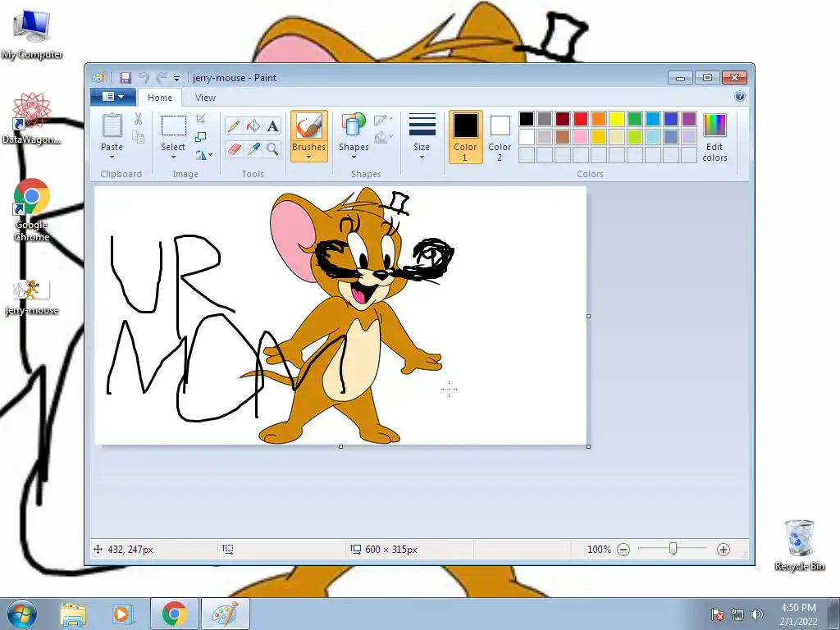
Task: Click the Shapes gallery icon
Action: 354,125
